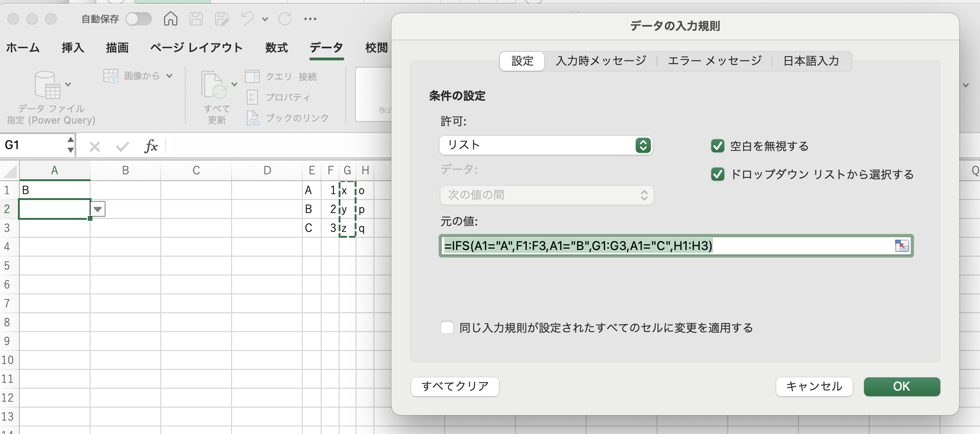This screenshot has width=980, height=434.
Task: Click the Redo icon in the toolbar
Action: point(285,19)
